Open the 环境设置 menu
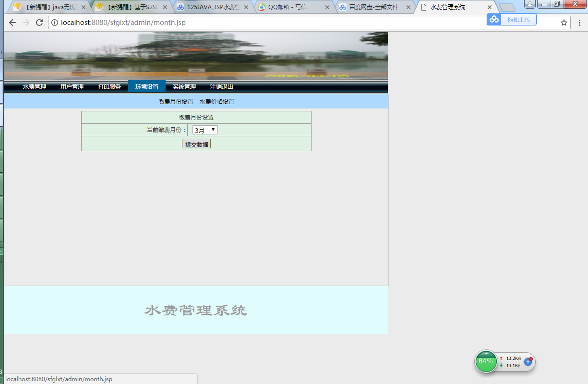588x384 pixels. (x=147, y=87)
